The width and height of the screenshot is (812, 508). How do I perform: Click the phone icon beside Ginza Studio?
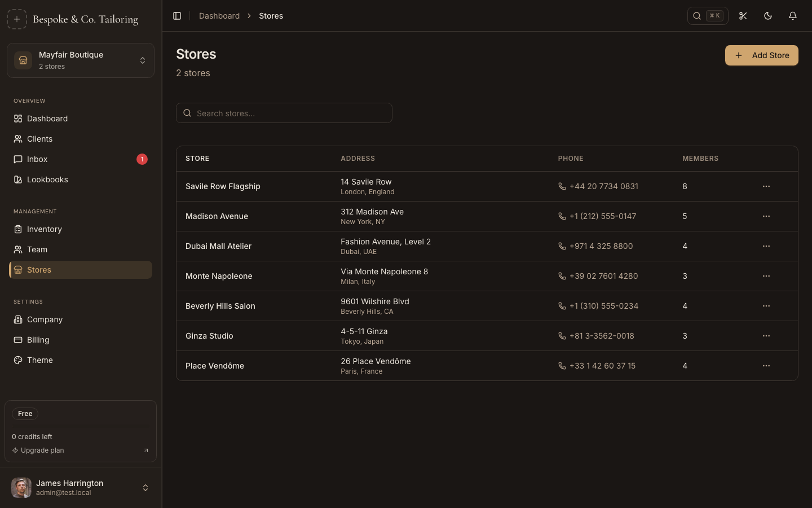(561, 336)
